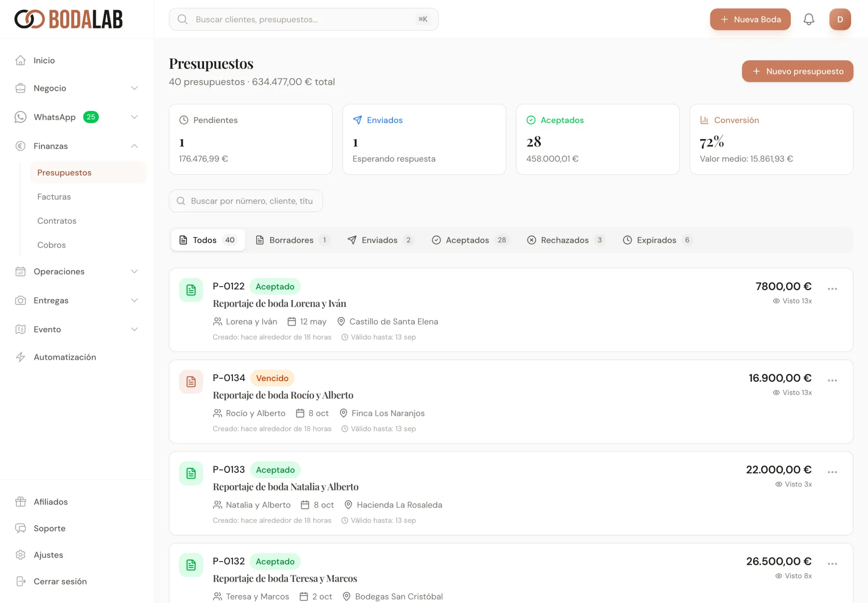The width and height of the screenshot is (868, 603).
Task: Open Presupuestos in the sidebar
Action: coord(88,173)
